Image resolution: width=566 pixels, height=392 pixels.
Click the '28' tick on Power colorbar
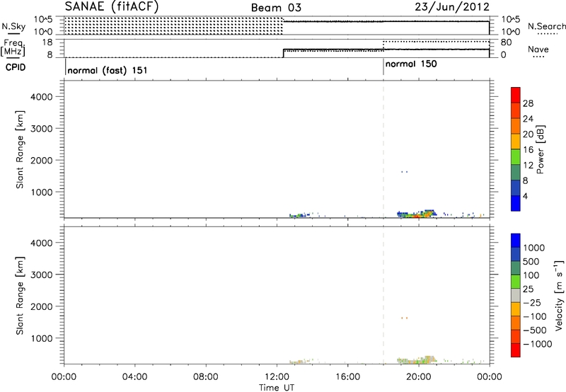click(528, 103)
